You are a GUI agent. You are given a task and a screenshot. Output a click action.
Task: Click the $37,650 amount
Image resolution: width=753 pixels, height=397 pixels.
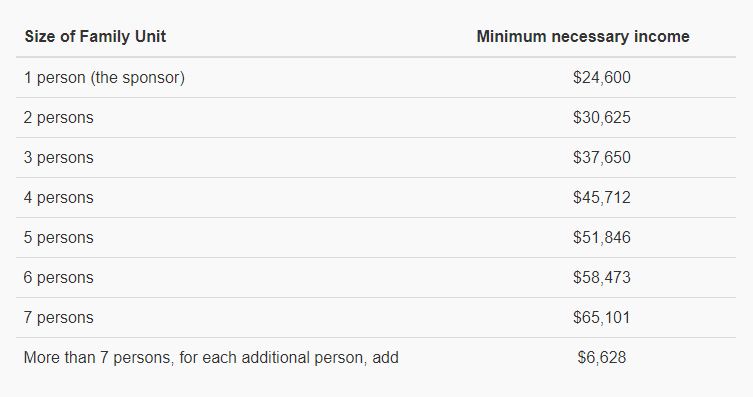[601, 157]
